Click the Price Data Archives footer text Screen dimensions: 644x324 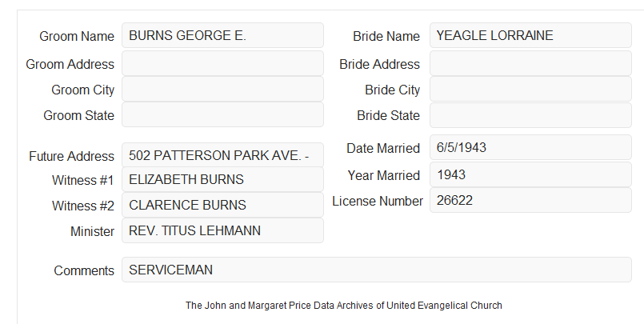(x=344, y=306)
